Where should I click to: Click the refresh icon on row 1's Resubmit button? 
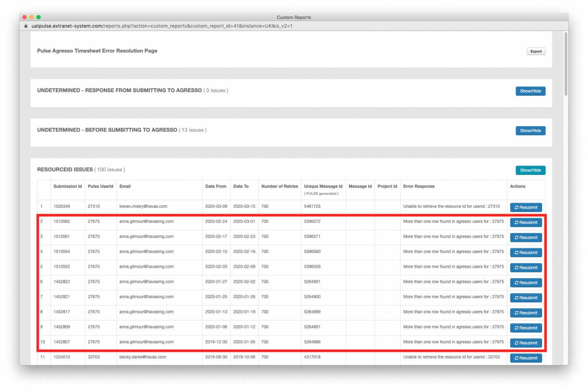pyautogui.click(x=516, y=207)
